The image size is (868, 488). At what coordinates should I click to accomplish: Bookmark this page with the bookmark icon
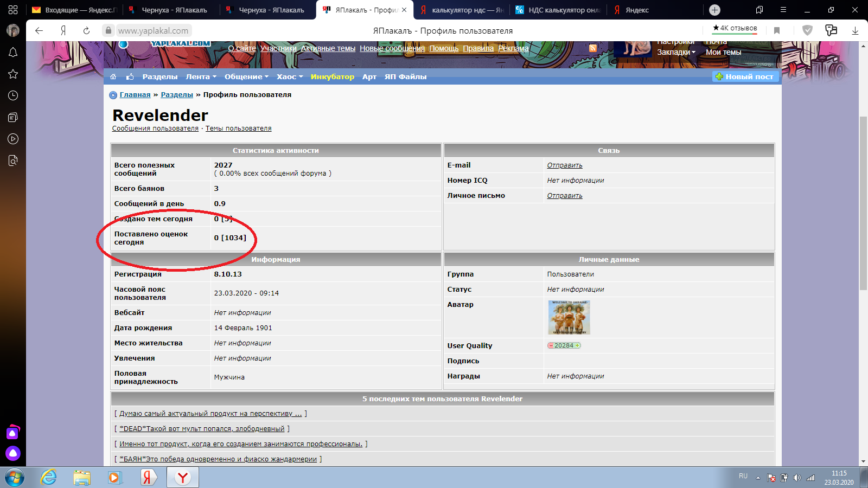pos(777,31)
